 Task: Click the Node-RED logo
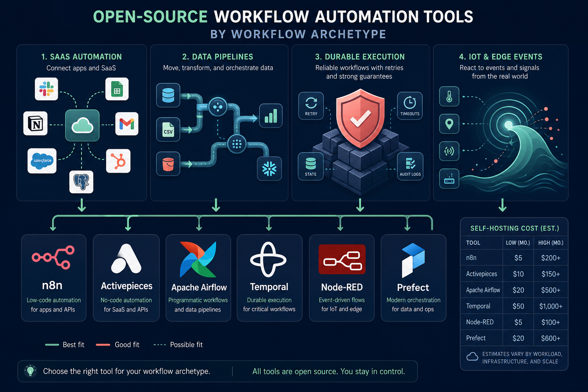[x=342, y=260]
